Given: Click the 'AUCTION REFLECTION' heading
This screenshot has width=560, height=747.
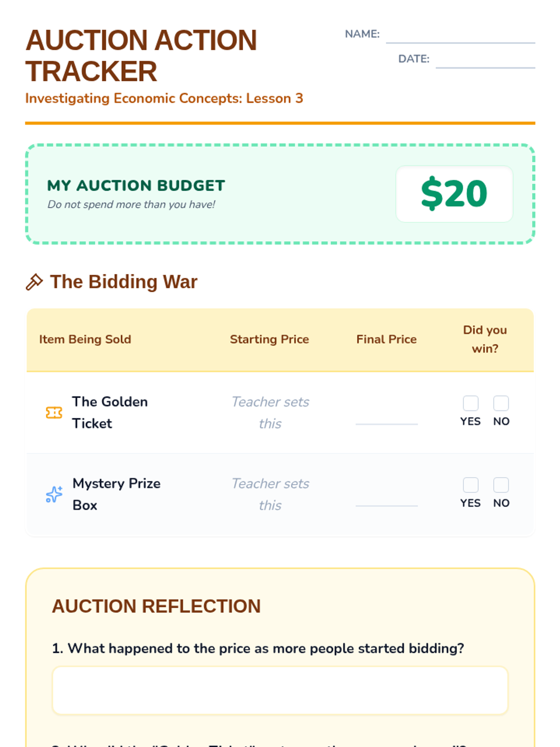Looking at the screenshot, I should coord(156,606).
